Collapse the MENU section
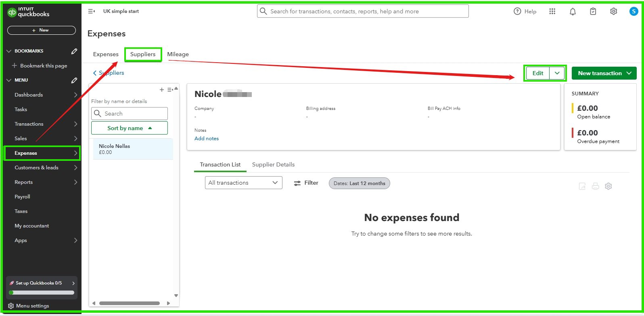 pos(9,80)
